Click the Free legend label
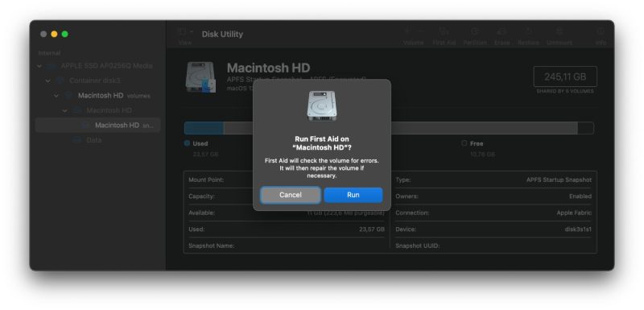The height and width of the screenshot is (310, 644). click(477, 143)
